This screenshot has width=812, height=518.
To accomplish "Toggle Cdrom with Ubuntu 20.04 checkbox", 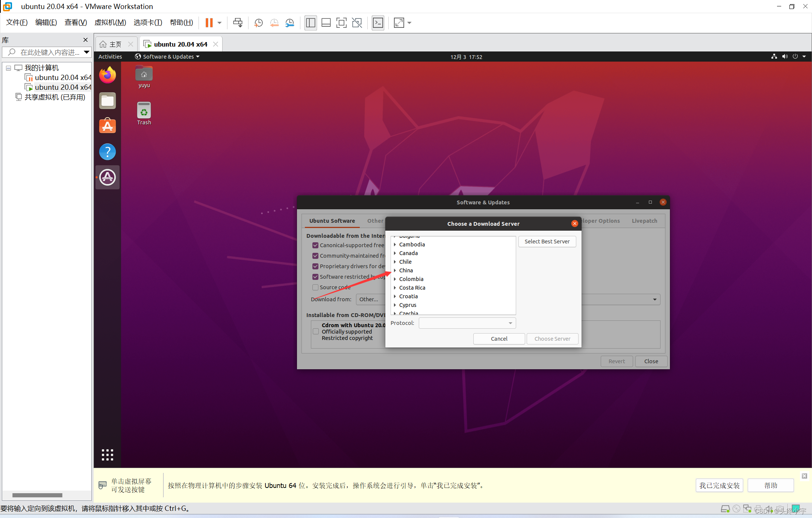I will pos(316,331).
